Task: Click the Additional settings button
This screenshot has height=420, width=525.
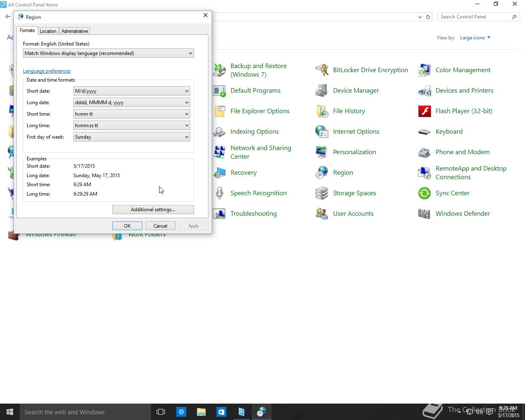Action: pyautogui.click(x=153, y=210)
